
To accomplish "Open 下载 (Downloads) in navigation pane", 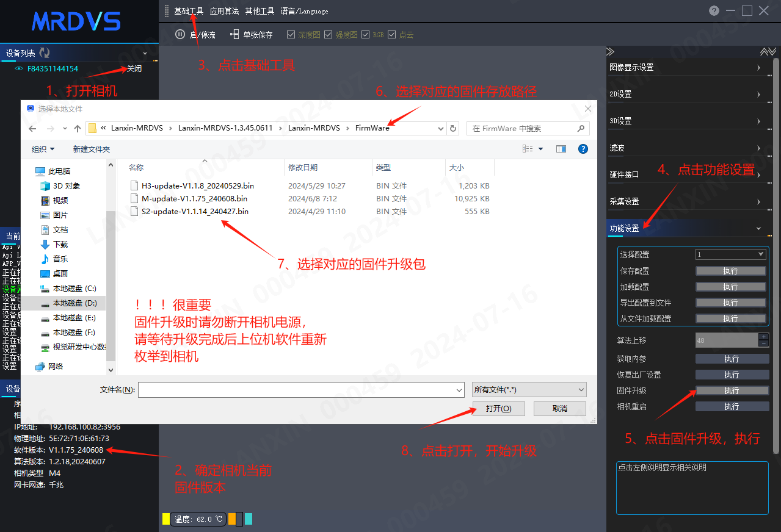I will click(x=54, y=245).
